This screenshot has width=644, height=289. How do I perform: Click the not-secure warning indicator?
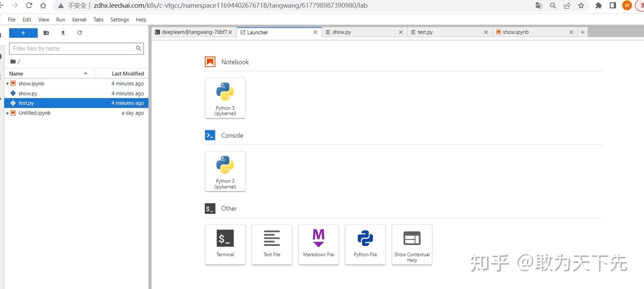coord(73,6)
